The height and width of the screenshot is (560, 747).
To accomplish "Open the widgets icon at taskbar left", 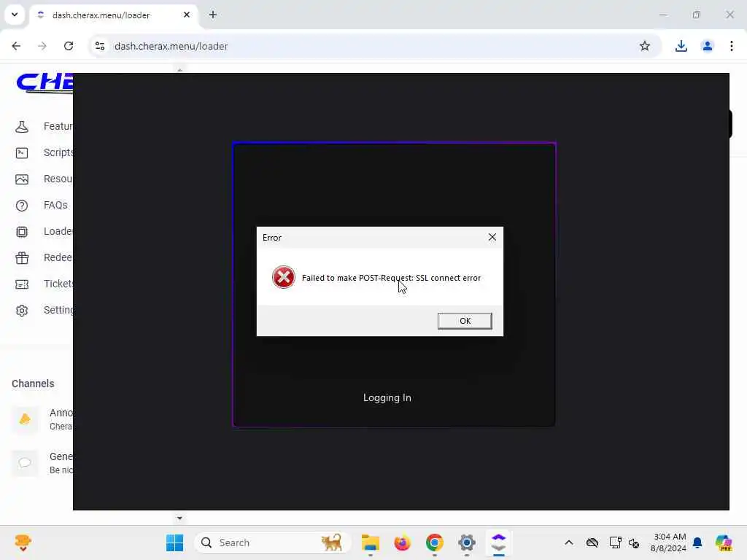I will pos(23,542).
